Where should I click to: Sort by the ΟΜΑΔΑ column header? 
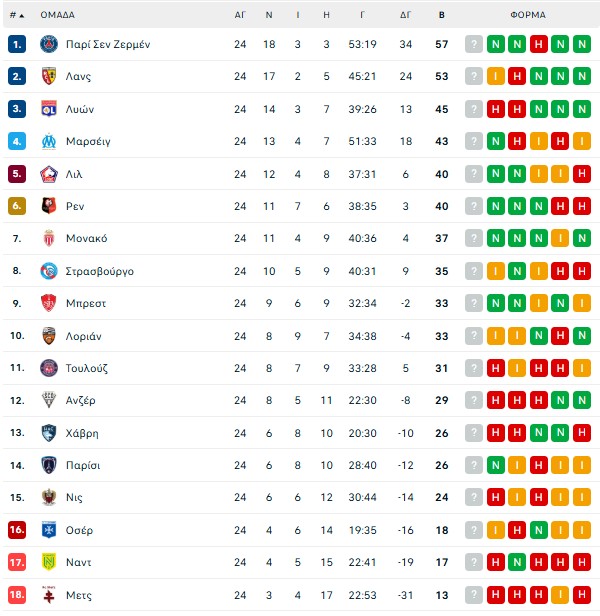57,15
